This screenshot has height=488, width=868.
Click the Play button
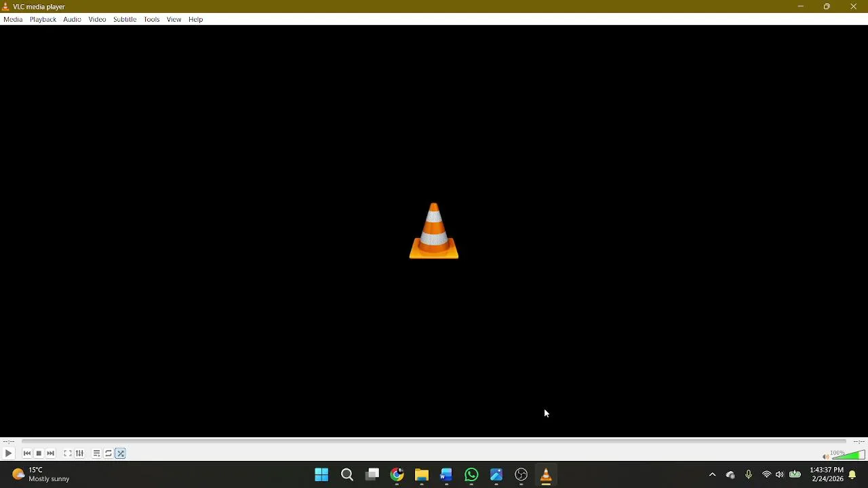(8, 453)
